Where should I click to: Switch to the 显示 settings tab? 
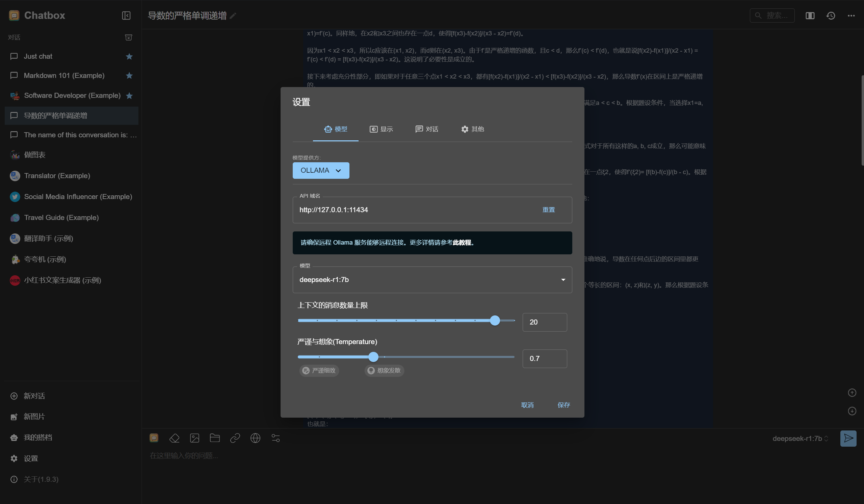(x=381, y=129)
